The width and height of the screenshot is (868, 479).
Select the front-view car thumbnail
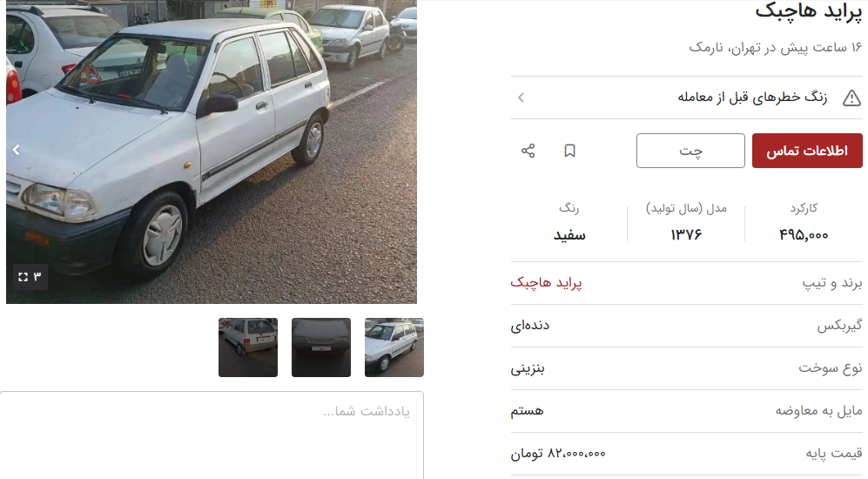pyautogui.click(x=321, y=347)
